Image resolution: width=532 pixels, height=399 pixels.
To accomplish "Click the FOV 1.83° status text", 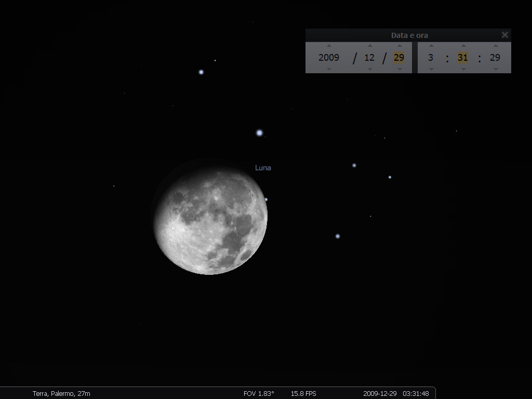I will pyautogui.click(x=259, y=394).
